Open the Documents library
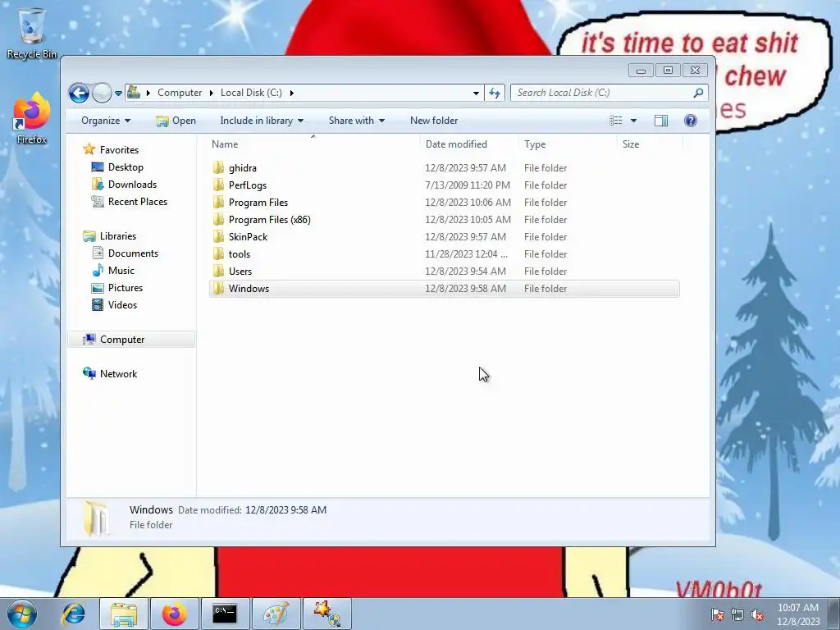Viewport: 840px width, 630px height. point(133,253)
